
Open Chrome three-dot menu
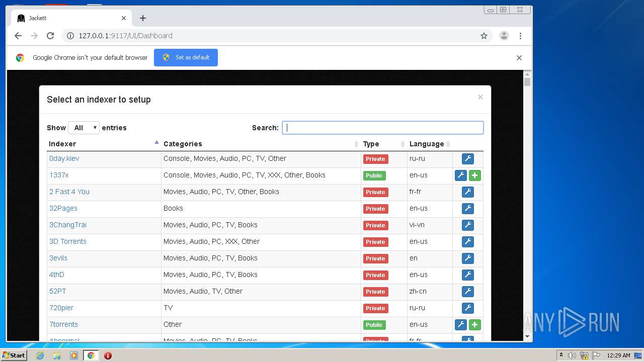pos(520,36)
